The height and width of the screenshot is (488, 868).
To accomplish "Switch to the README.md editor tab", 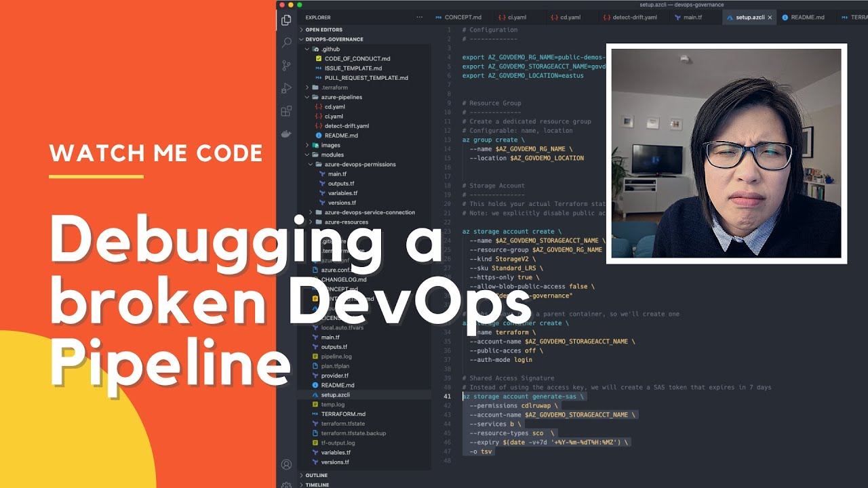I will [802, 18].
